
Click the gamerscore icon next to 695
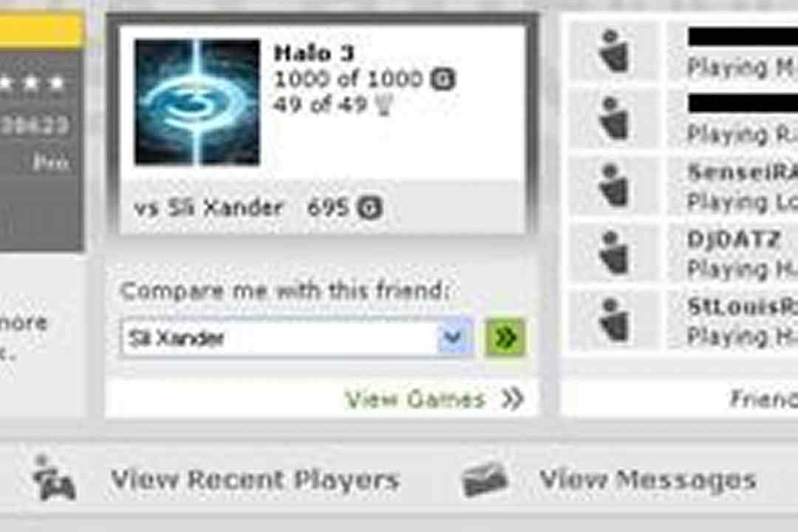point(369,208)
